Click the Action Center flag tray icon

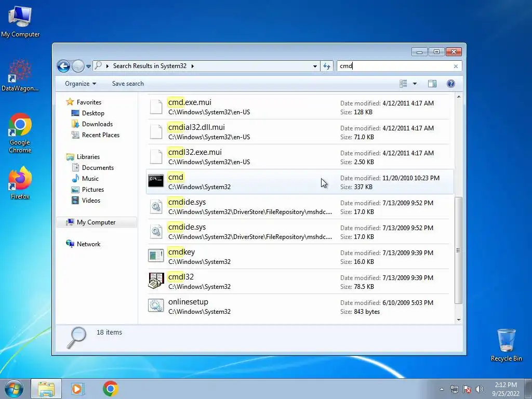click(467, 389)
